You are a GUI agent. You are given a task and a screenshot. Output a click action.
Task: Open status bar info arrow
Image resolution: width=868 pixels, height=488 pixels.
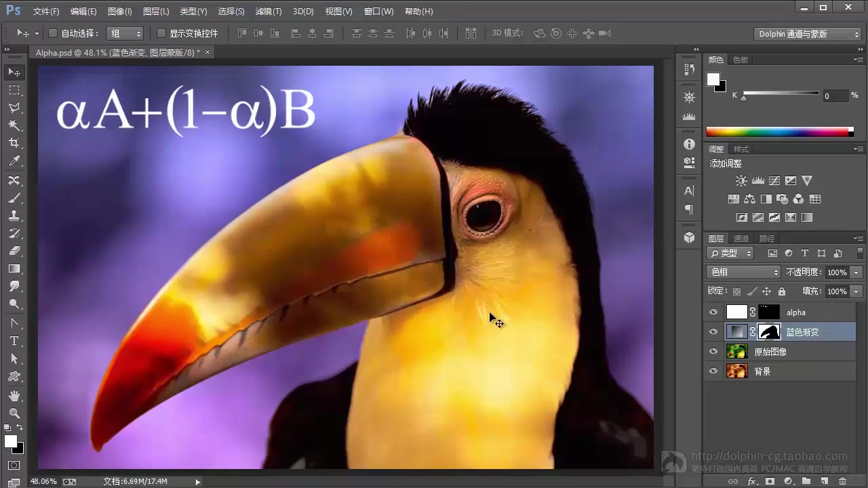[198, 481]
